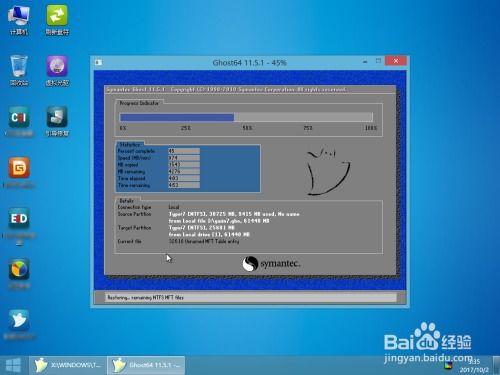The image size is (500, 375).
Task: Launch the boot repair desktop shortcut
Action: pos(57,121)
